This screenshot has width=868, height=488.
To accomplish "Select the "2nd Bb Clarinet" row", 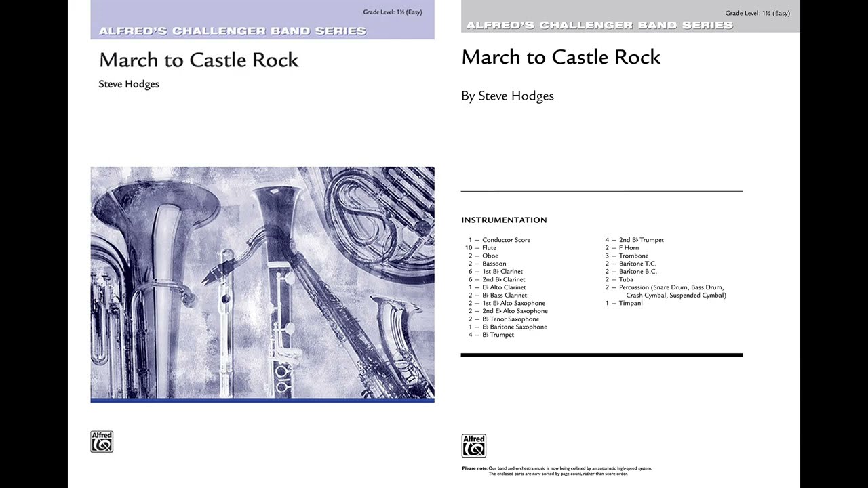I will [496, 279].
